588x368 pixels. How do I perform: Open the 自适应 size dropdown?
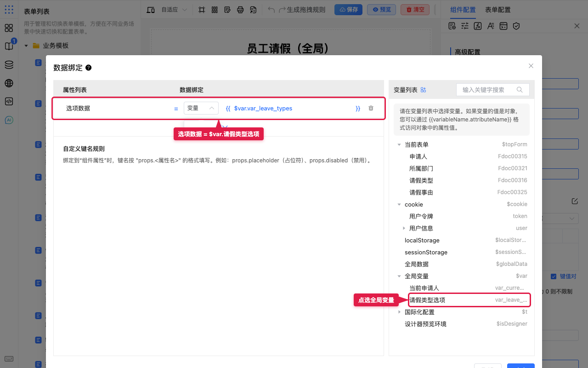[x=174, y=10]
